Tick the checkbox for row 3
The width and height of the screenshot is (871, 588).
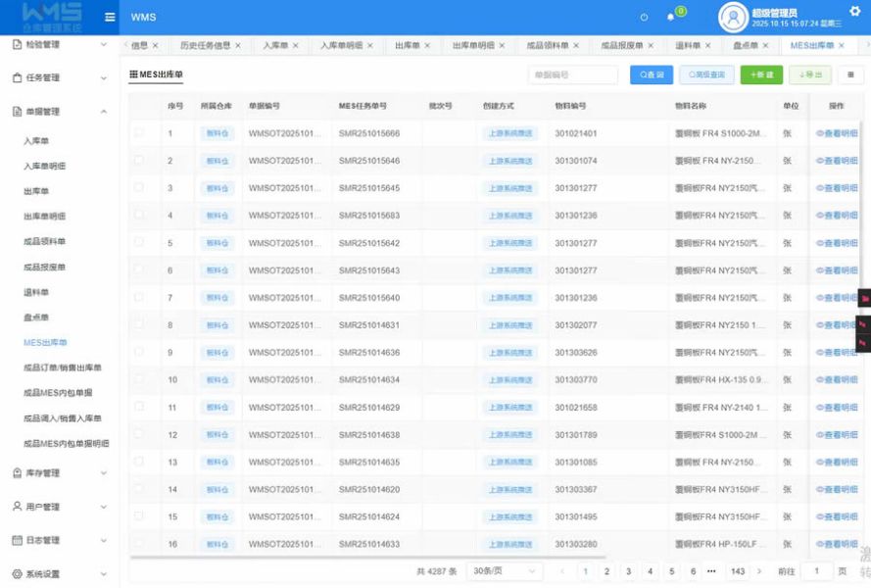pos(139,187)
